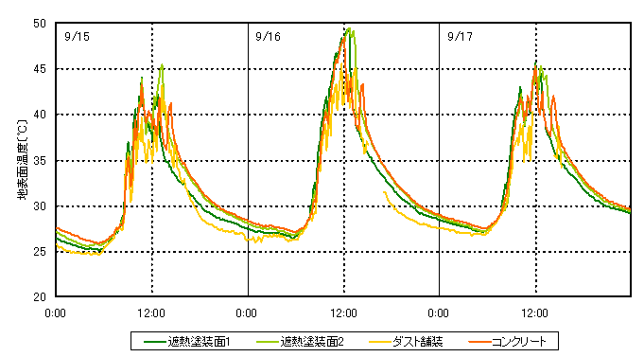
Task: Select the コンクリート legend label
Action: point(508,341)
